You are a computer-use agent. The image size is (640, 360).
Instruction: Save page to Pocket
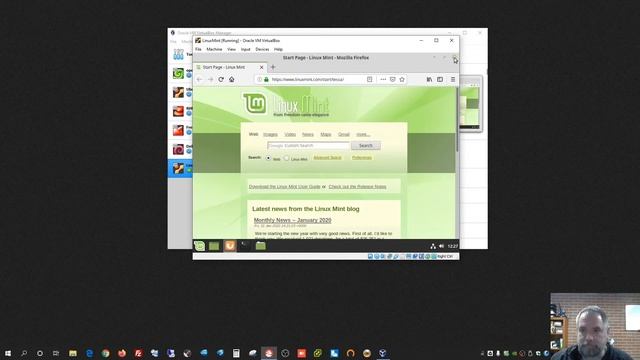click(x=392, y=79)
